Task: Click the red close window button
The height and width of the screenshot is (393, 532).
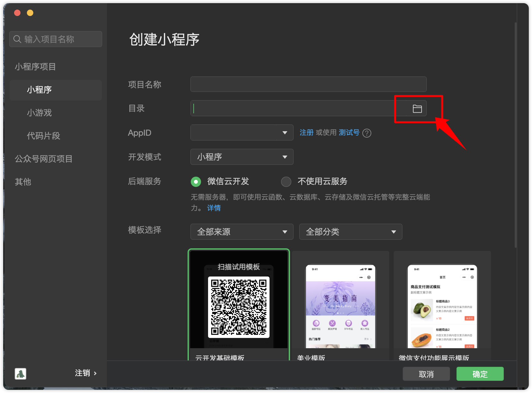Action: (17, 13)
